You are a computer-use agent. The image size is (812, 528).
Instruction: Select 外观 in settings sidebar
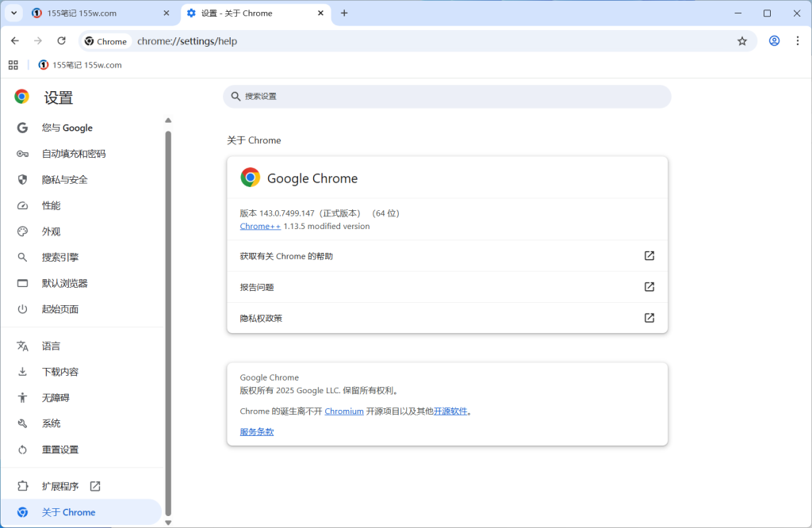[51, 231]
